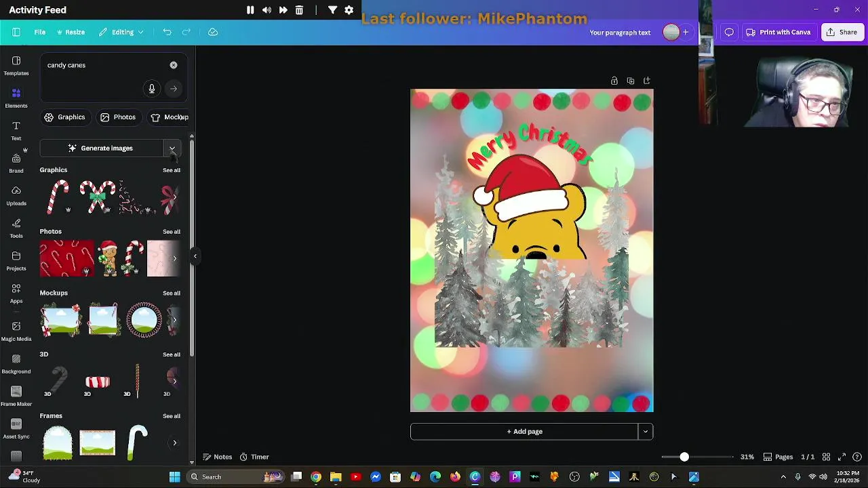868x488 pixels.
Task: Open the Text sidebar panel
Action: click(x=16, y=131)
